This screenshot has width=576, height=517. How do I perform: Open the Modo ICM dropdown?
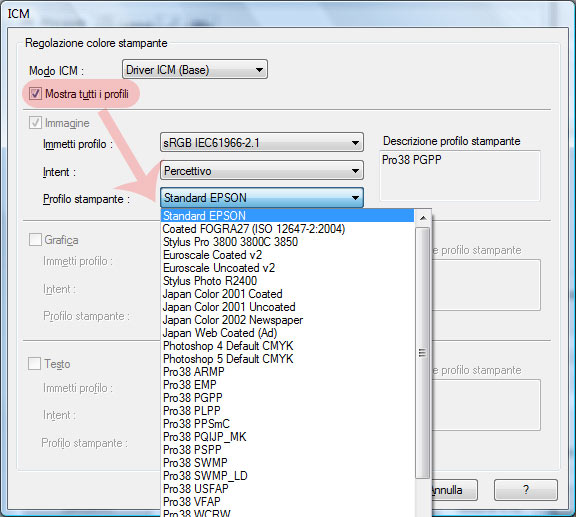tap(195, 69)
